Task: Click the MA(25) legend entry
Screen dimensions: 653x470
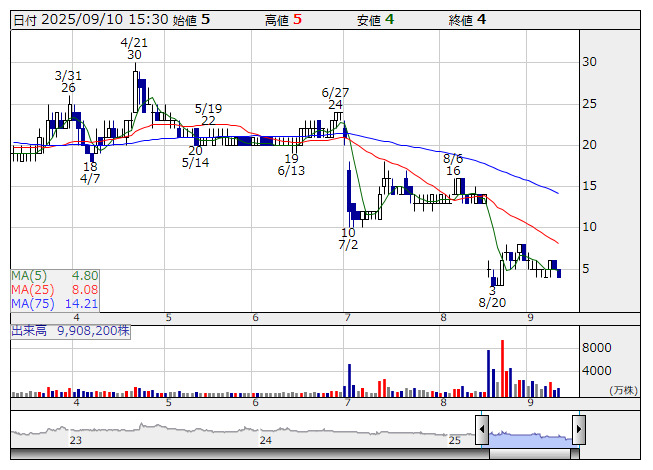Action: 54,289
